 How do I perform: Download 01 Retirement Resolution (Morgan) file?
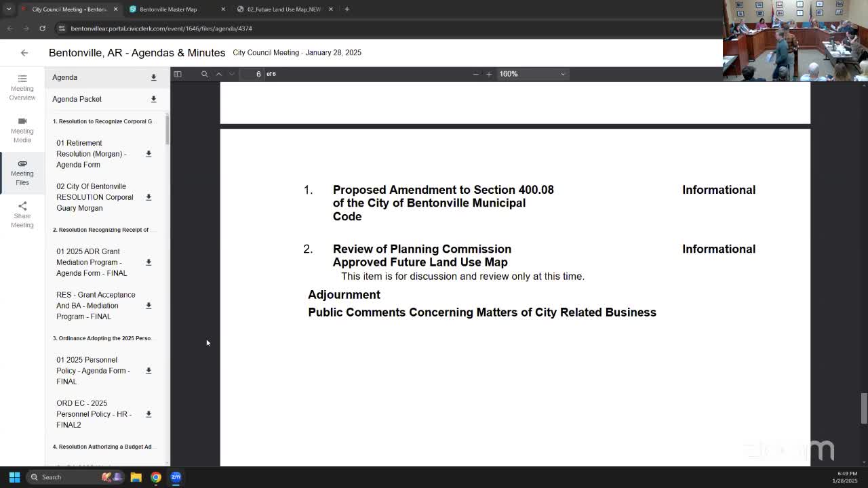click(149, 154)
